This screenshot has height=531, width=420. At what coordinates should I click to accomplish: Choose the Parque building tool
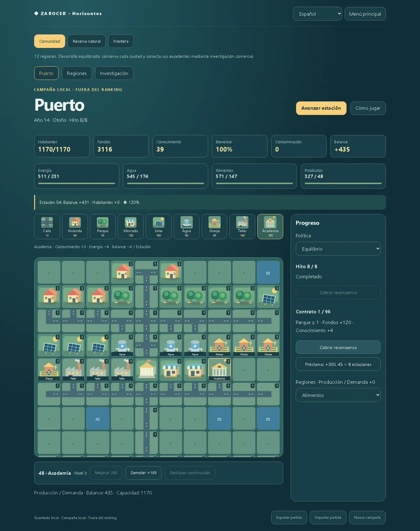click(x=103, y=226)
